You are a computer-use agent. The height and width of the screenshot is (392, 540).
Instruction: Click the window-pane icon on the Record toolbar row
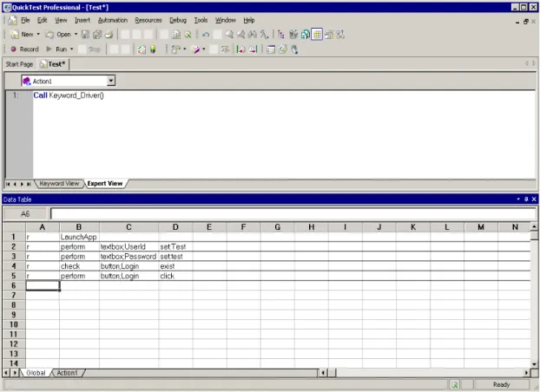tap(271, 49)
